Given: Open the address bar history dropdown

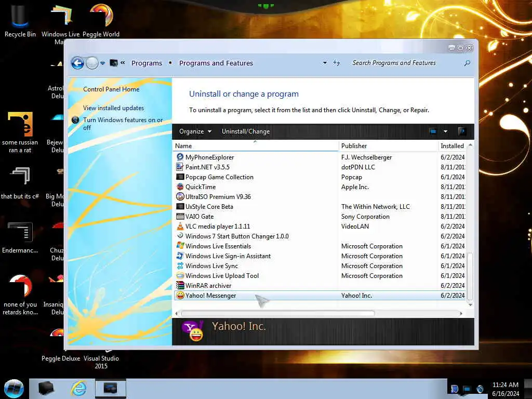Looking at the screenshot, I should click(x=325, y=63).
